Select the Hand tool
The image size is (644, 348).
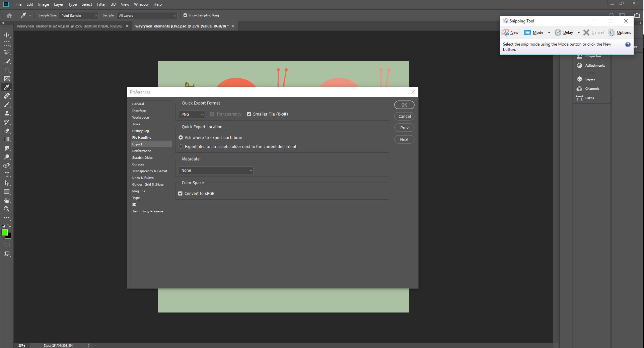click(x=7, y=200)
